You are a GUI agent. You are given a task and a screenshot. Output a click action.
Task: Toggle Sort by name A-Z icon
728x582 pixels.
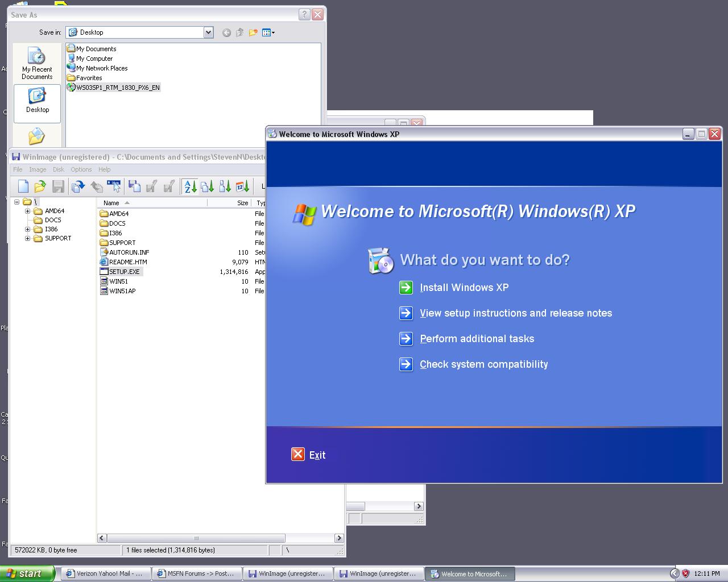tap(190, 186)
